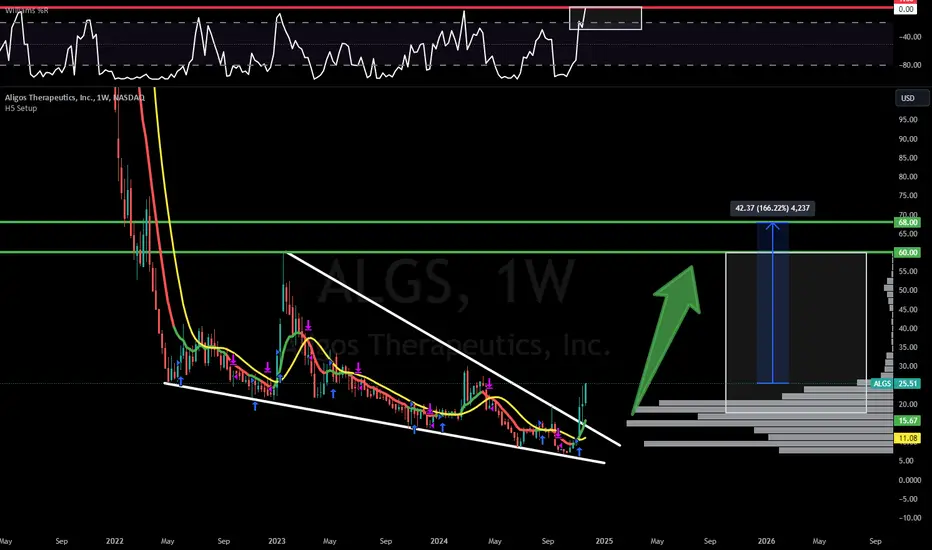932x550 pixels.
Task: Click the 55.00 price scale value
Action: pos(908,272)
